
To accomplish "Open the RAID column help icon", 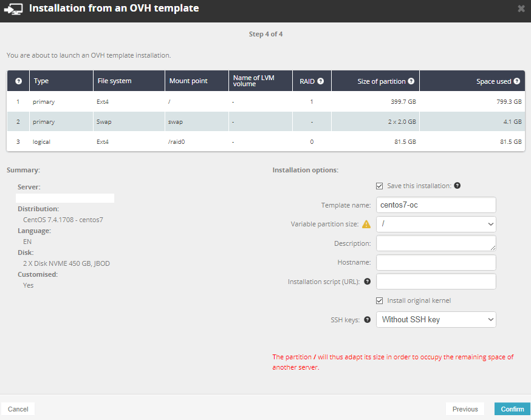I will click(320, 81).
